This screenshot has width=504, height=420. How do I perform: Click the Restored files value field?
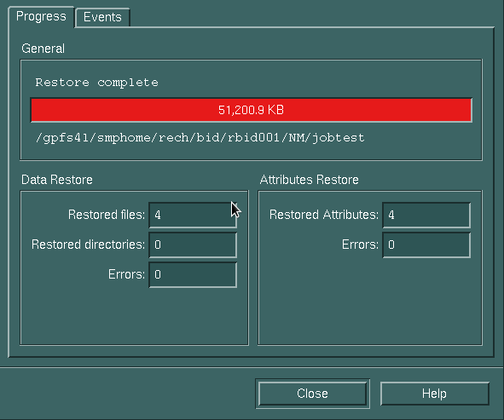pyautogui.click(x=193, y=215)
